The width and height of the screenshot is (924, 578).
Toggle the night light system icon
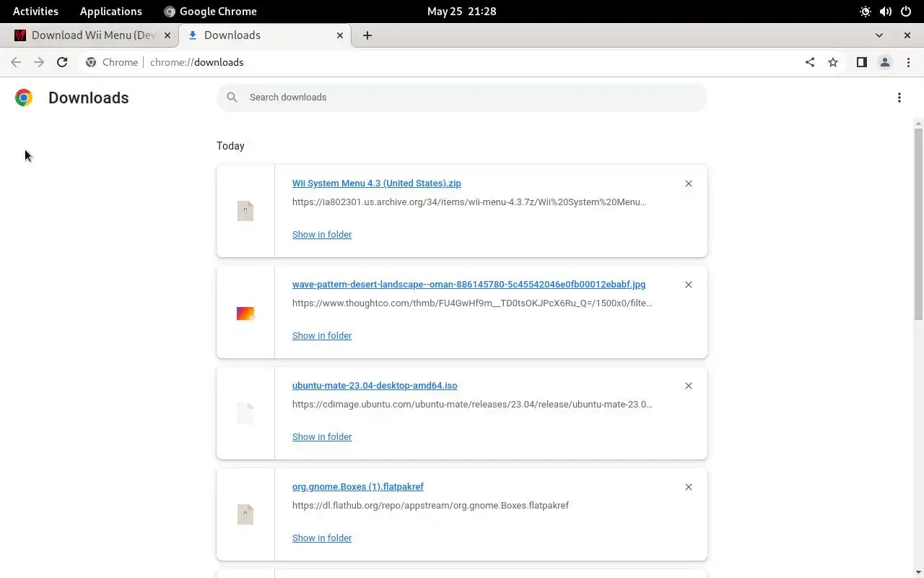pyautogui.click(x=866, y=12)
